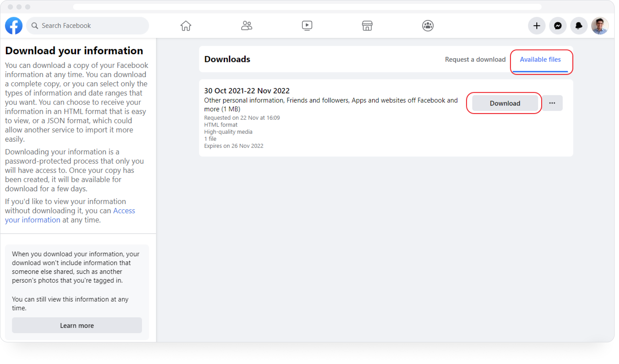This screenshot has width=619, height=364.
Task: Click the Create plus icon
Action: pyautogui.click(x=536, y=25)
